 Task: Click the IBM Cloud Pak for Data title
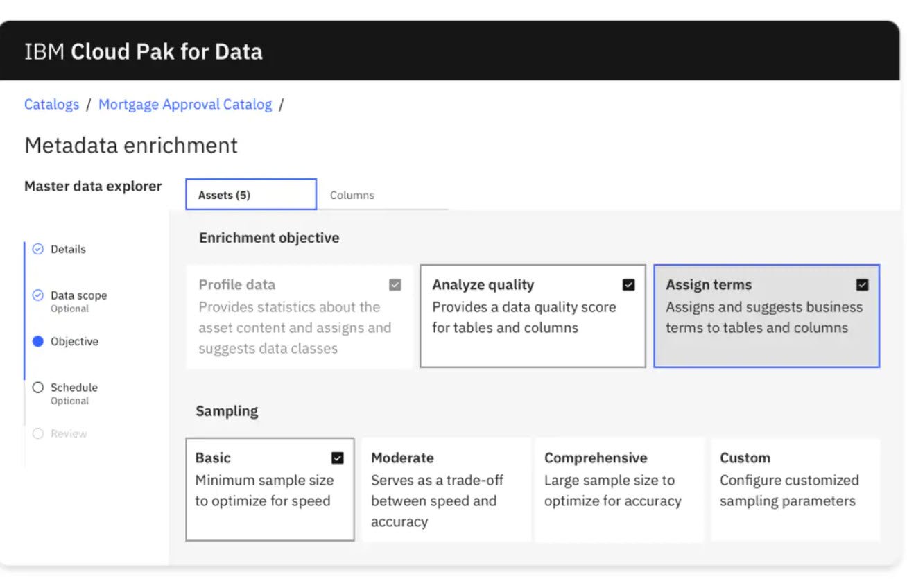coord(144,52)
